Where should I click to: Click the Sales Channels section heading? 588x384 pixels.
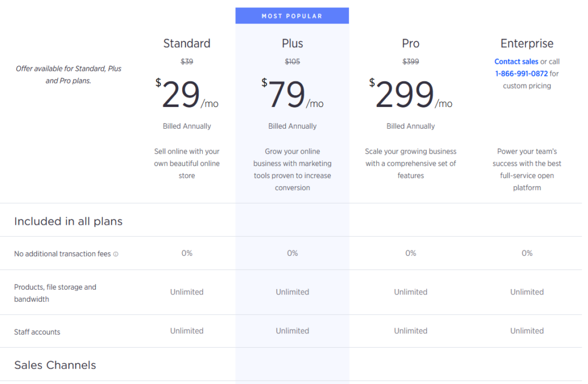55,365
